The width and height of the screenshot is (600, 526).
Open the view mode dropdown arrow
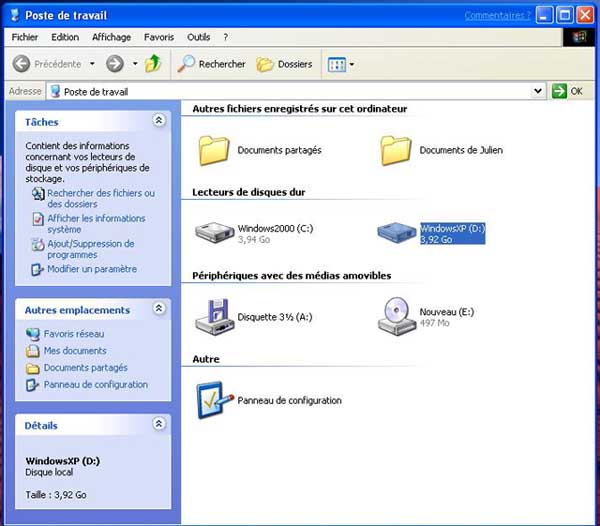point(352,64)
